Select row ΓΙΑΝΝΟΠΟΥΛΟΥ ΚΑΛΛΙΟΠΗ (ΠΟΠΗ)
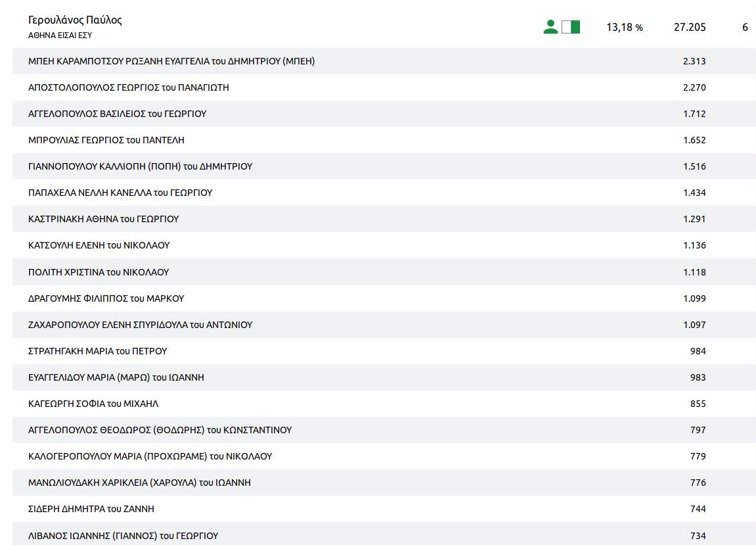This screenshot has width=756, height=545. click(x=384, y=166)
